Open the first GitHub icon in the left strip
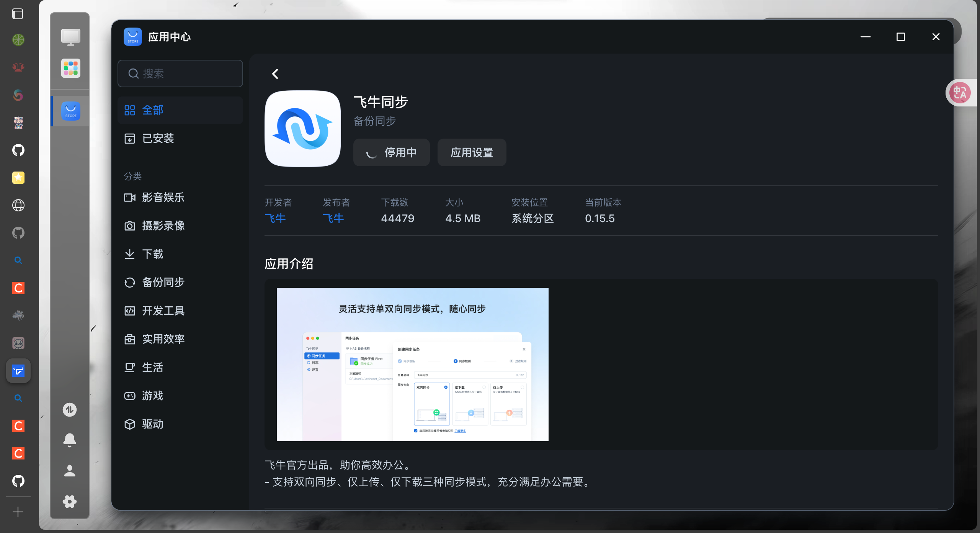This screenshot has height=533, width=980. (x=18, y=150)
